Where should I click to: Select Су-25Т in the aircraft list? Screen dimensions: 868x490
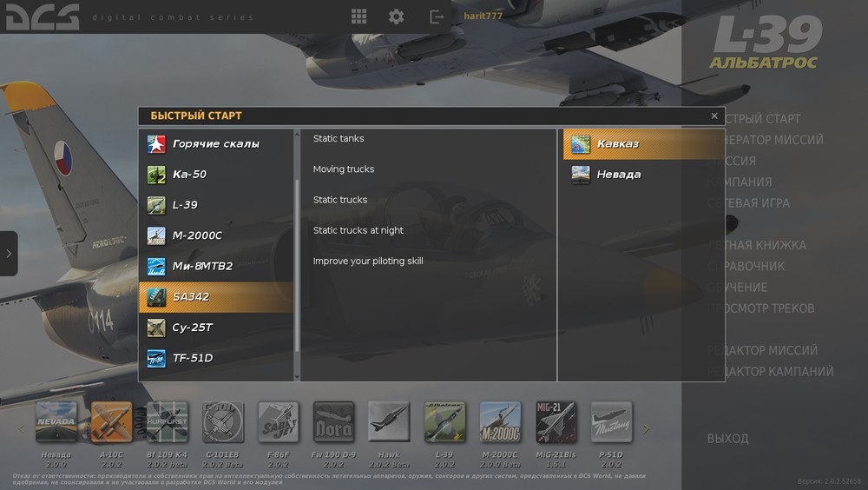tap(216, 328)
